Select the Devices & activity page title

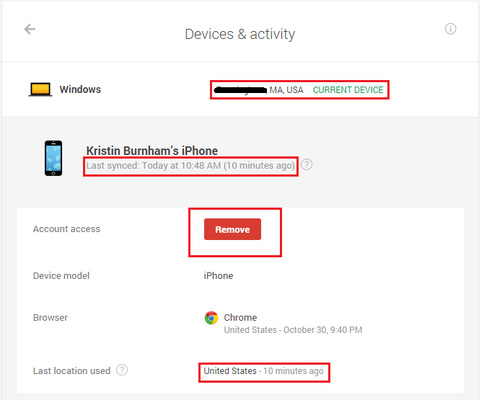(240, 34)
